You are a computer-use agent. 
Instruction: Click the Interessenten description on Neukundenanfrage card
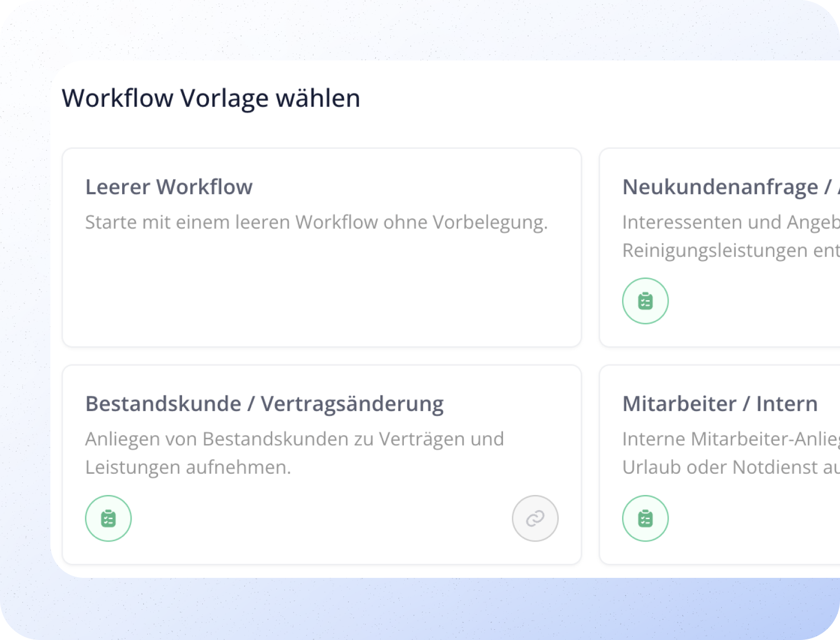(x=728, y=235)
